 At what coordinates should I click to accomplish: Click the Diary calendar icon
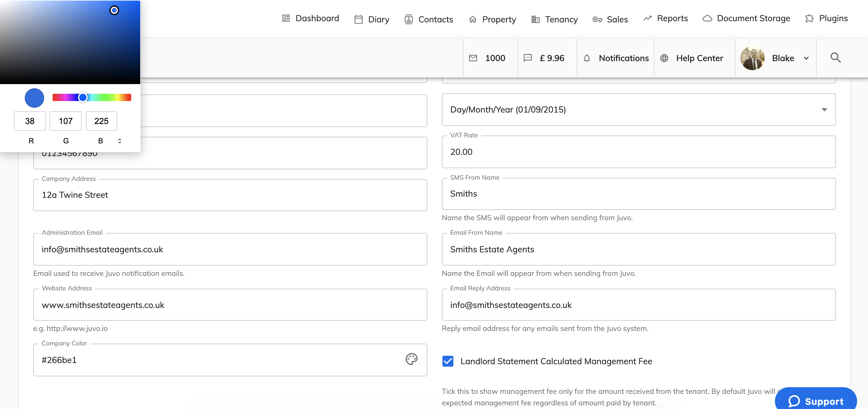(358, 20)
